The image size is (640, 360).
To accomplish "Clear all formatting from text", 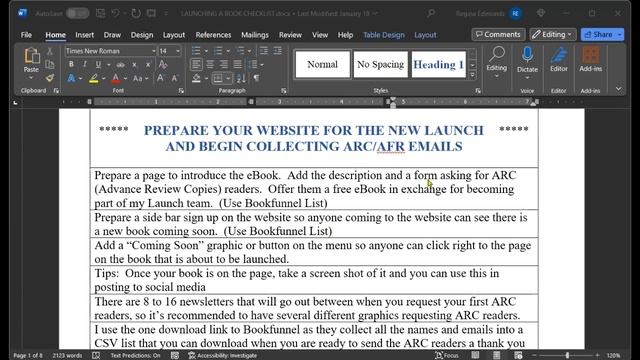I will click(163, 64).
